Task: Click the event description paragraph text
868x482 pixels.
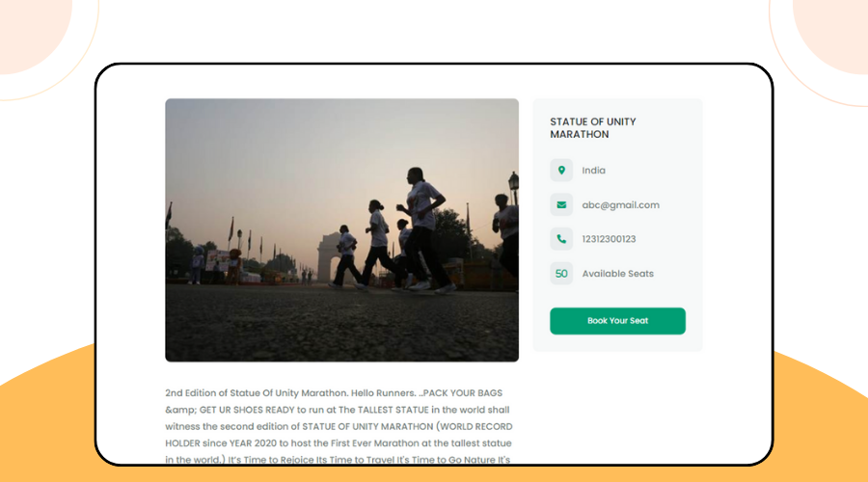Action: (339, 426)
